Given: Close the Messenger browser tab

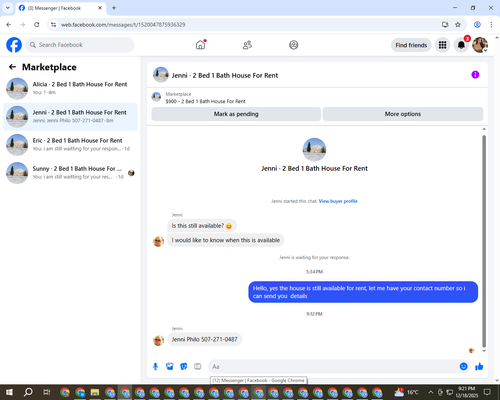Looking at the screenshot, I should click(x=100, y=8).
